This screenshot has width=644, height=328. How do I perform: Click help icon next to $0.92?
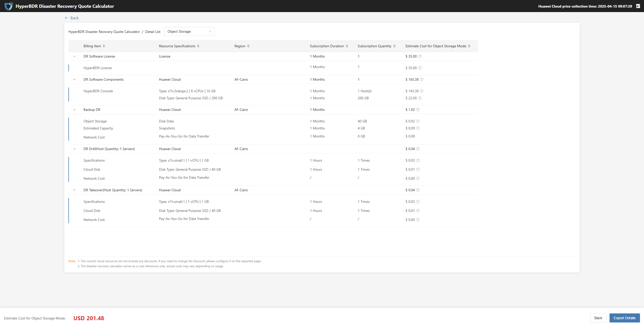418,121
